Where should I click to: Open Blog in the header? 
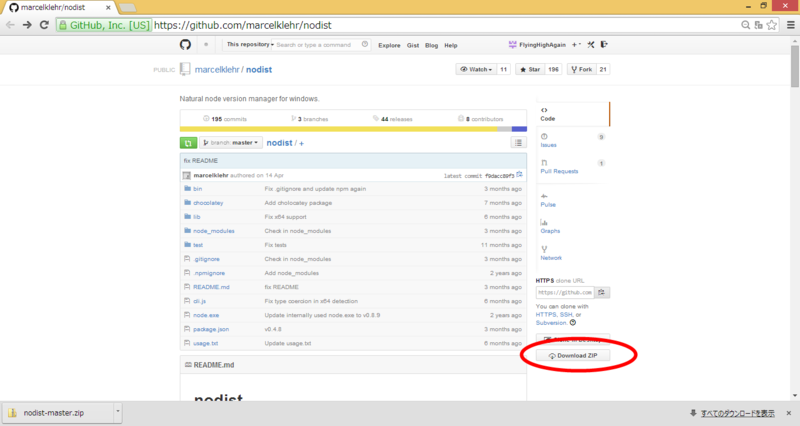tap(432, 45)
